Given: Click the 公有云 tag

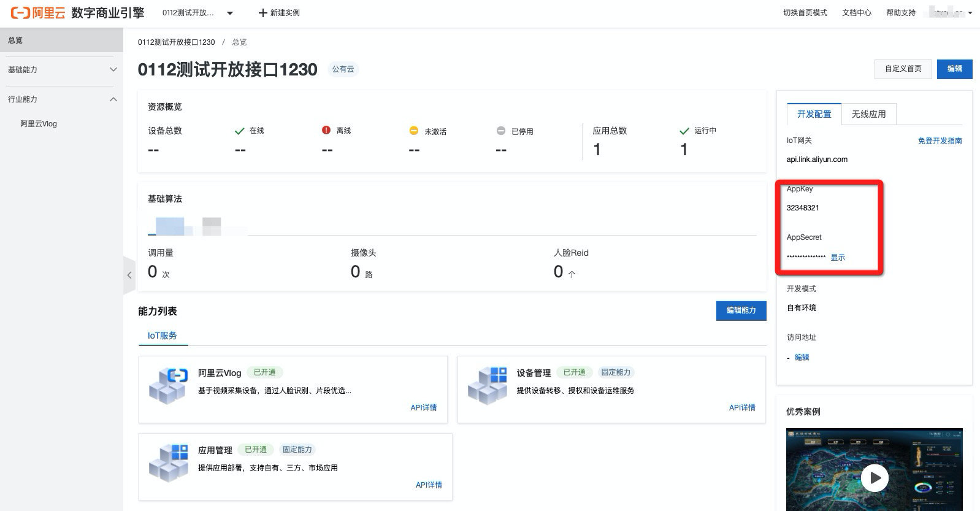Looking at the screenshot, I should coord(343,69).
